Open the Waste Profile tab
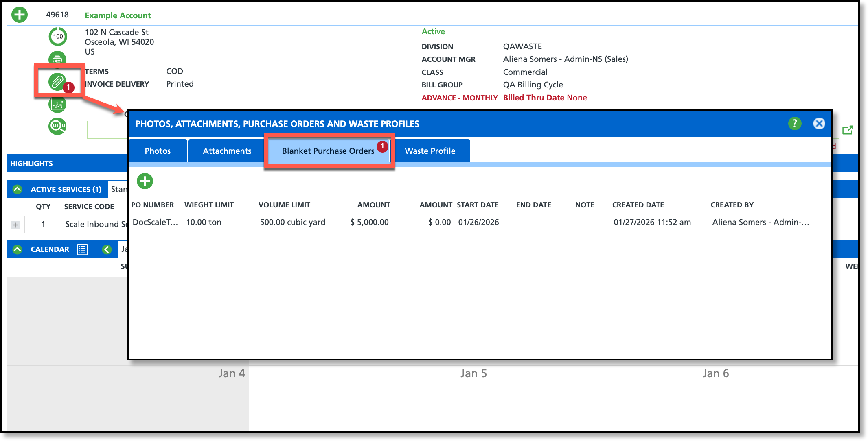The width and height of the screenshot is (868, 441). pos(430,151)
